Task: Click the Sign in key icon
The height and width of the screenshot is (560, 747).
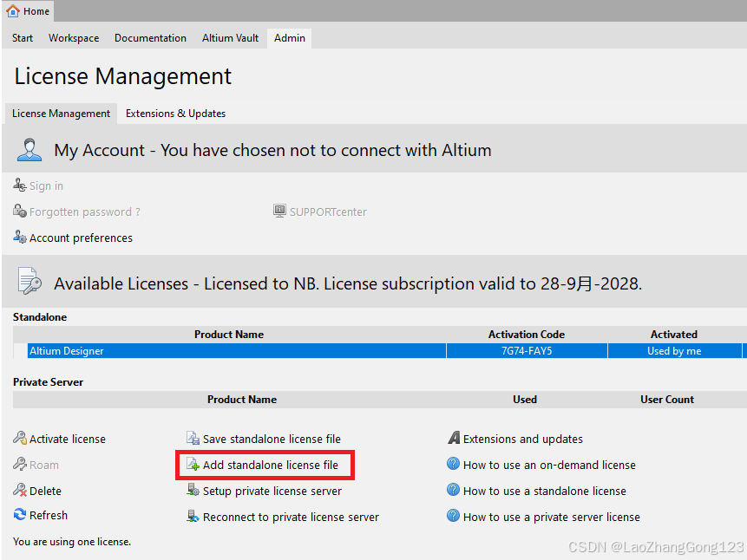Action: pos(20,185)
